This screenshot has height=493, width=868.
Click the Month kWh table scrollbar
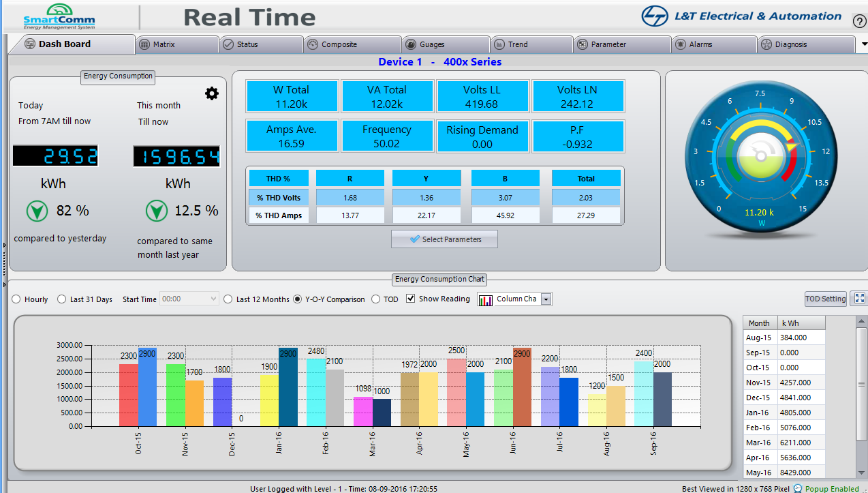862,396
